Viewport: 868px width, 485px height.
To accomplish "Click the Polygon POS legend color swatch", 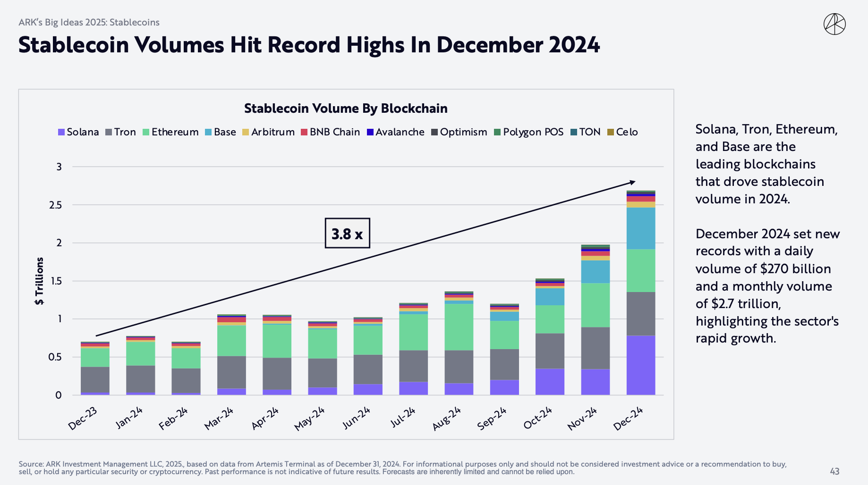I will click(x=497, y=132).
